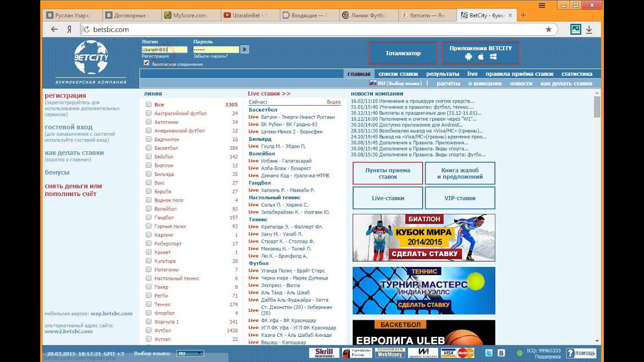
Task: Open the Android app download icon
Action: pyautogui.click(x=468, y=57)
